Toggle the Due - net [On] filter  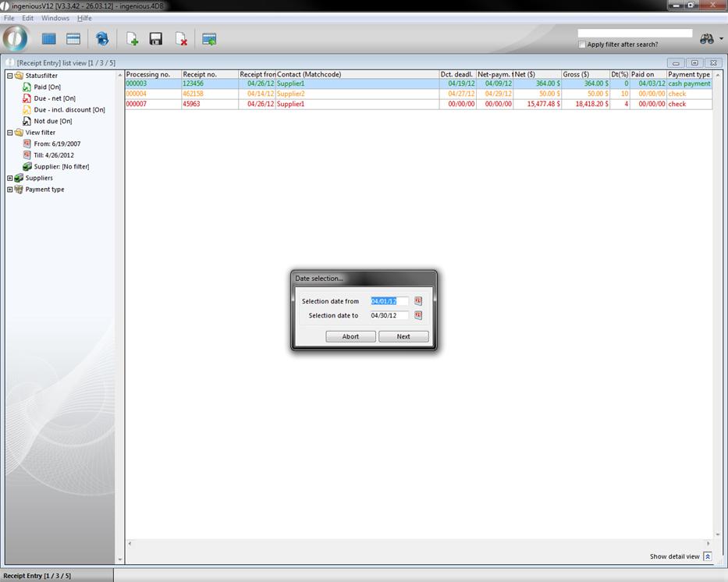pyautogui.click(x=54, y=98)
